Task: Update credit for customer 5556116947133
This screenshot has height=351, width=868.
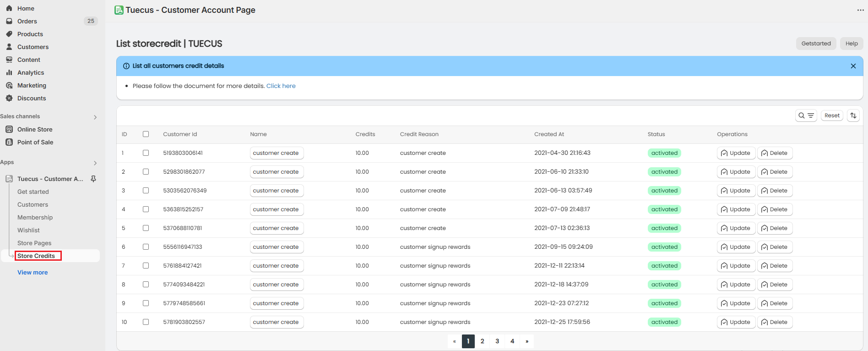Action: coord(736,247)
